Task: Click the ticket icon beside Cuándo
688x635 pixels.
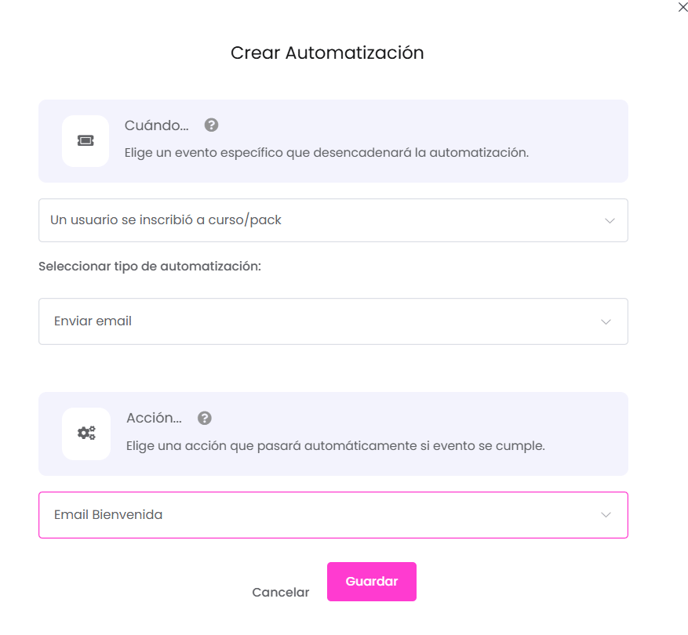Action: tap(86, 140)
